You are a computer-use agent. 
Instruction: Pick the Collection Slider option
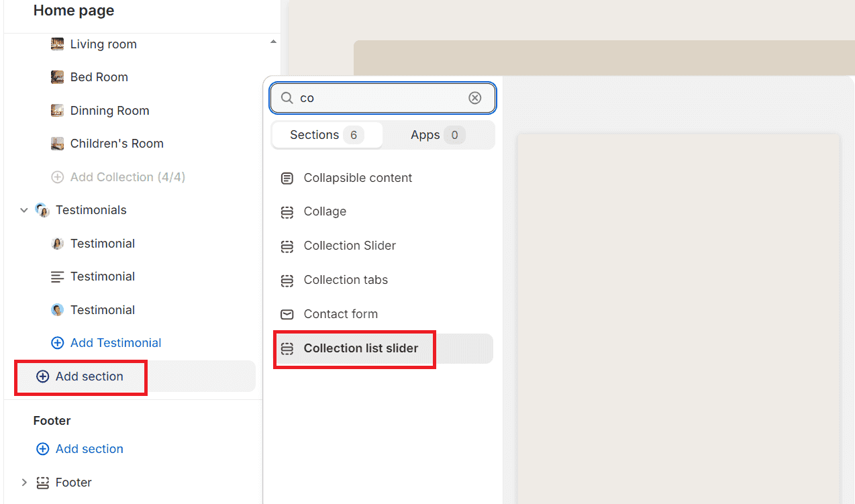click(x=350, y=246)
